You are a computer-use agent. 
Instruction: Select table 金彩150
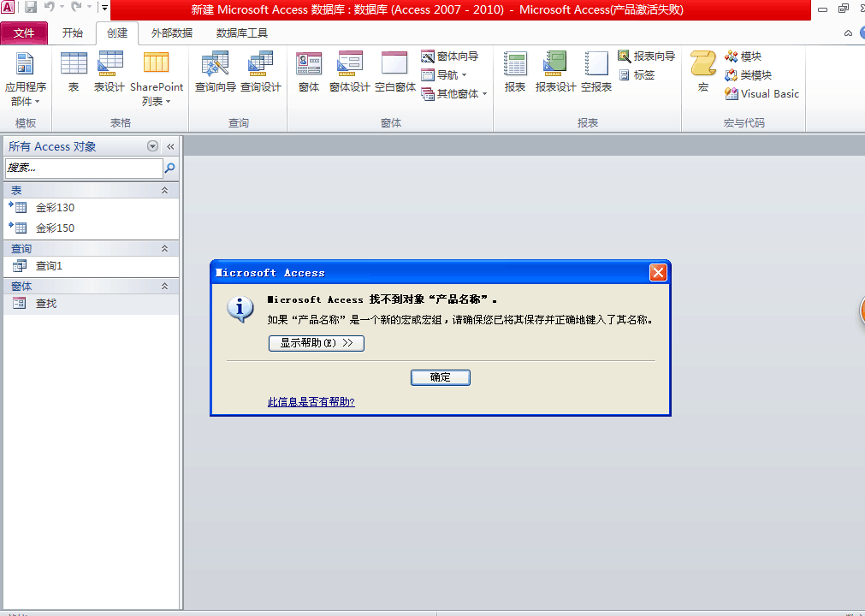coord(91,228)
